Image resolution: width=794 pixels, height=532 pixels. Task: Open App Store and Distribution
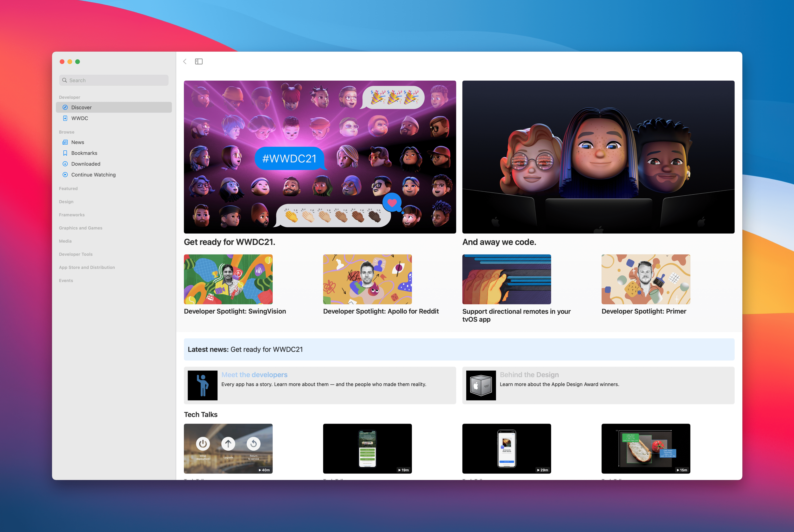coord(87,267)
